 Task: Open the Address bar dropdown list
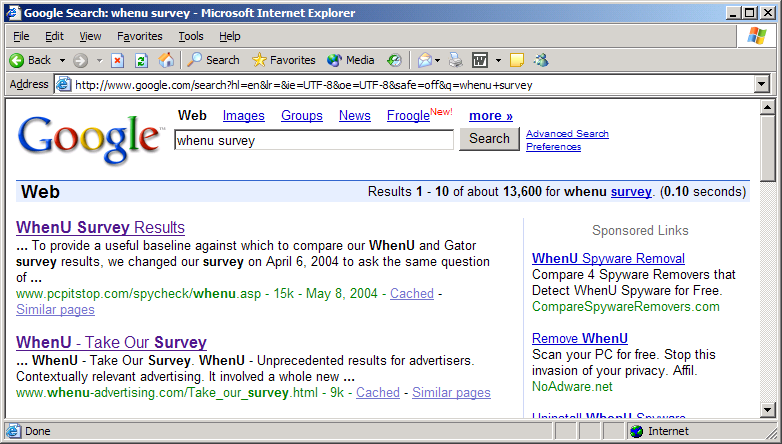762,84
